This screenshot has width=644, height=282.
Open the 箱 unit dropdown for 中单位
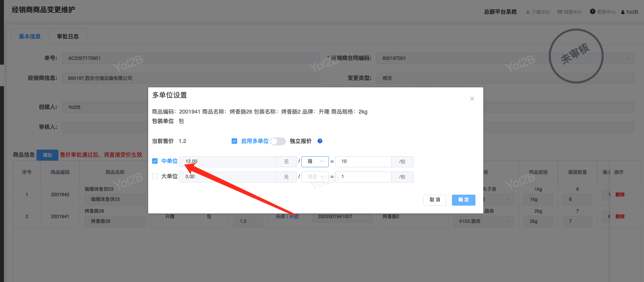coord(315,161)
